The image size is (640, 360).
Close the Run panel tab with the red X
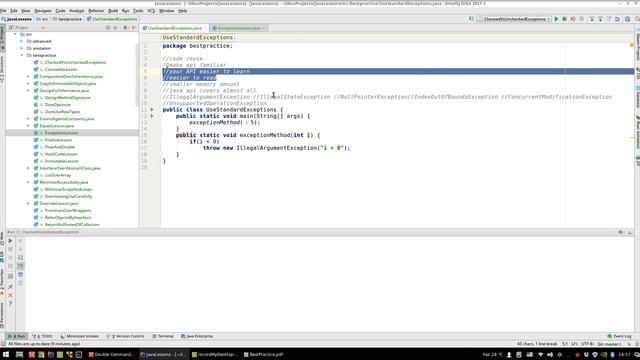click(11, 295)
